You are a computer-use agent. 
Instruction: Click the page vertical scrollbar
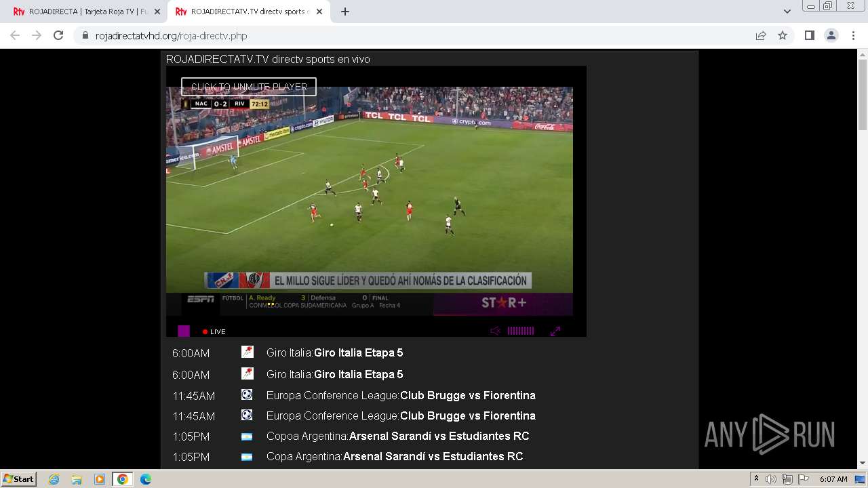[x=863, y=95]
